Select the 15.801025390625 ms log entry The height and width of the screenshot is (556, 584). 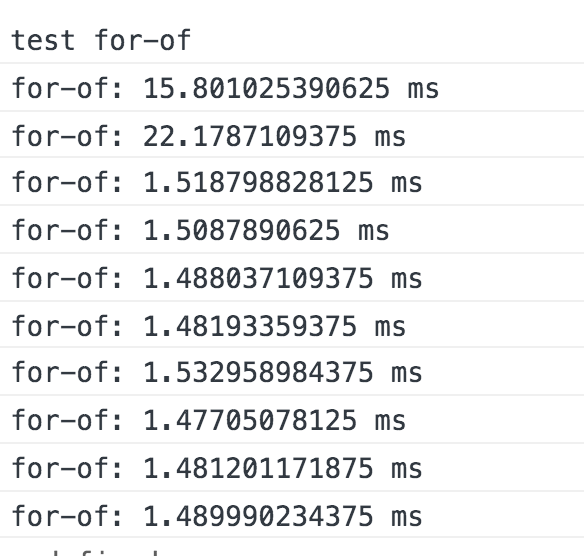tap(292, 88)
